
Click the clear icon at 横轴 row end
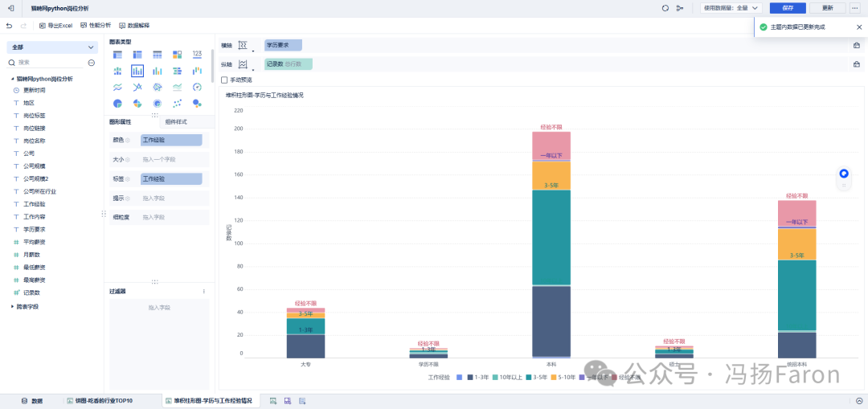857,45
